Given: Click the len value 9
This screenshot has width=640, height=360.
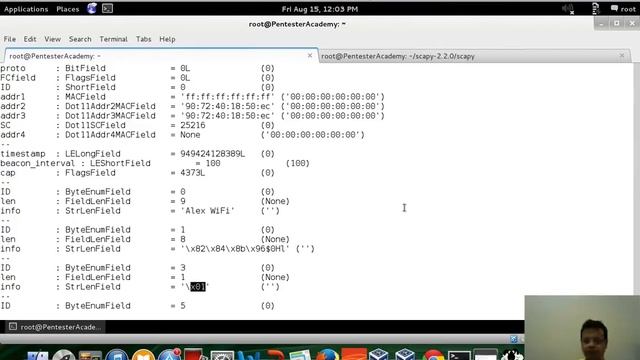Looking at the screenshot, I should click(x=183, y=201).
